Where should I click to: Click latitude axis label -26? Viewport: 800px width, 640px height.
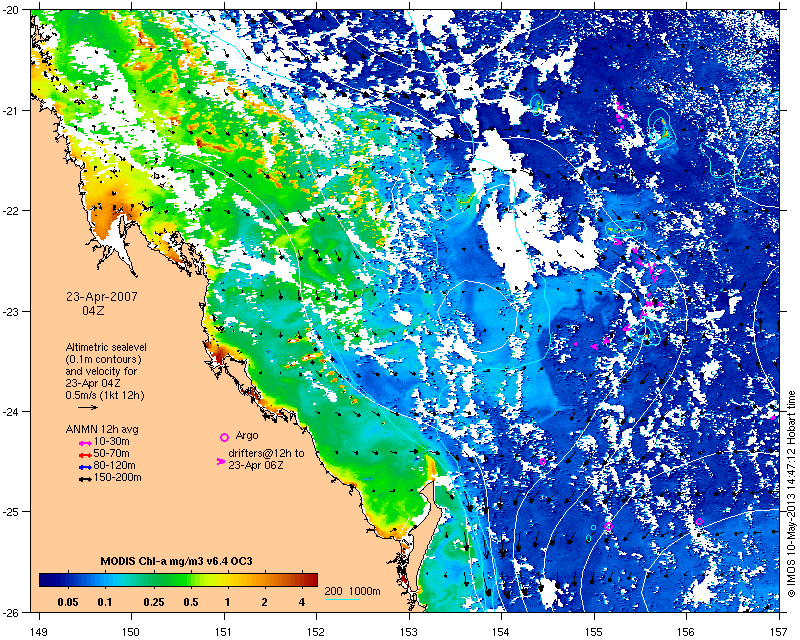point(13,612)
